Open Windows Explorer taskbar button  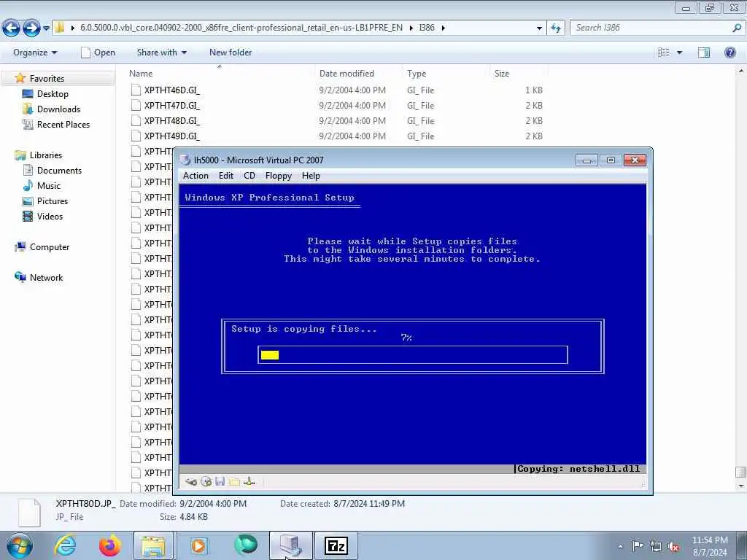pyautogui.click(x=153, y=545)
